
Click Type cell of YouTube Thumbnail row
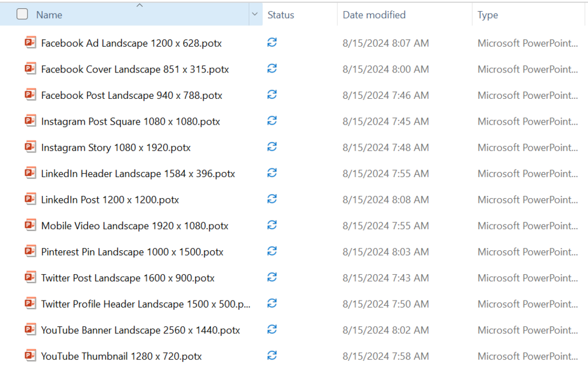coord(528,356)
